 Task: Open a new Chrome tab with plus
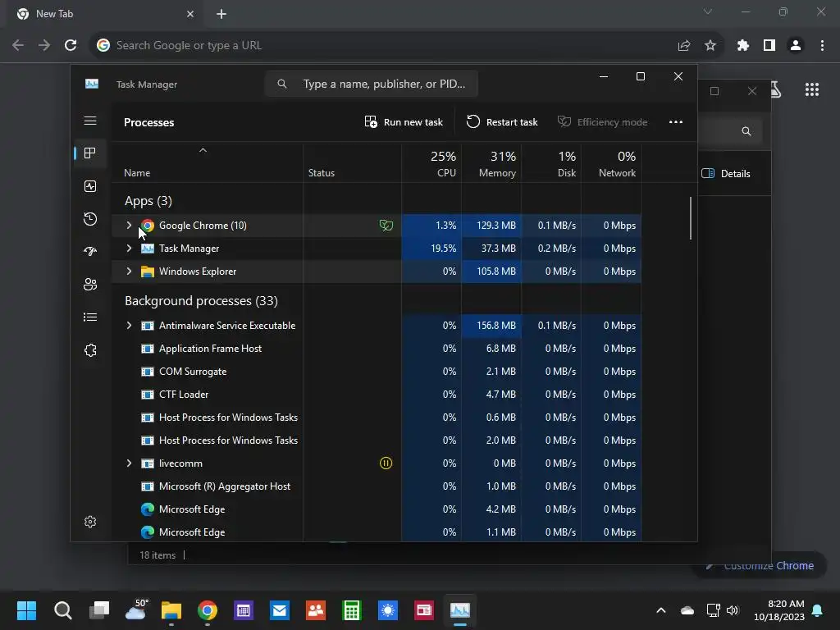tap(221, 14)
